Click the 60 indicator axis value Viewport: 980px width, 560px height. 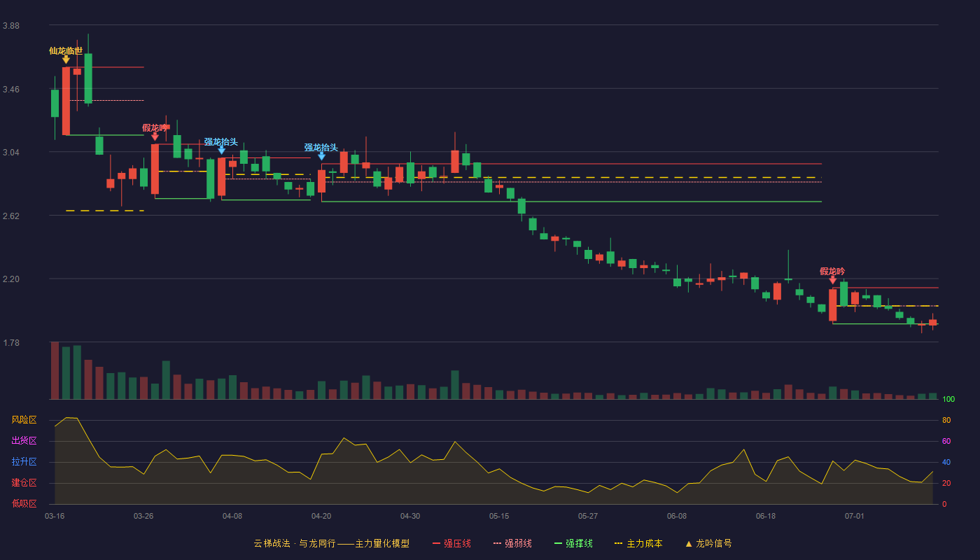(x=946, y=441)
